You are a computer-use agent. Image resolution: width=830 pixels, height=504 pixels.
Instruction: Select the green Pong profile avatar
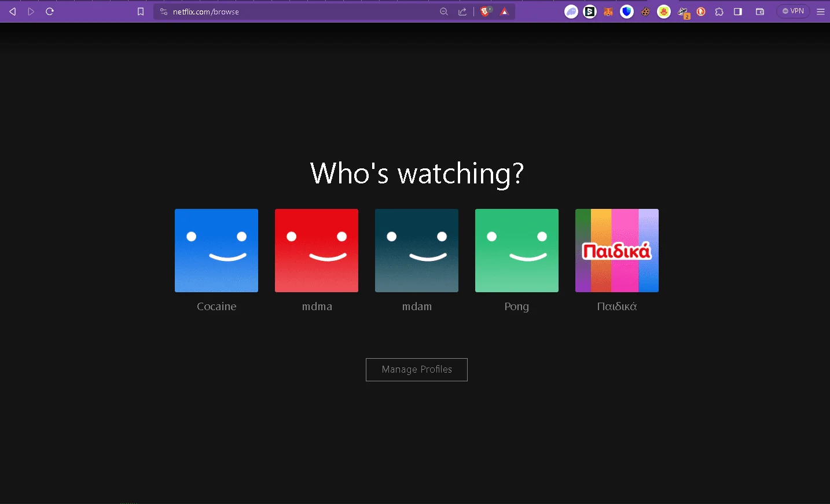pos(517,251)
